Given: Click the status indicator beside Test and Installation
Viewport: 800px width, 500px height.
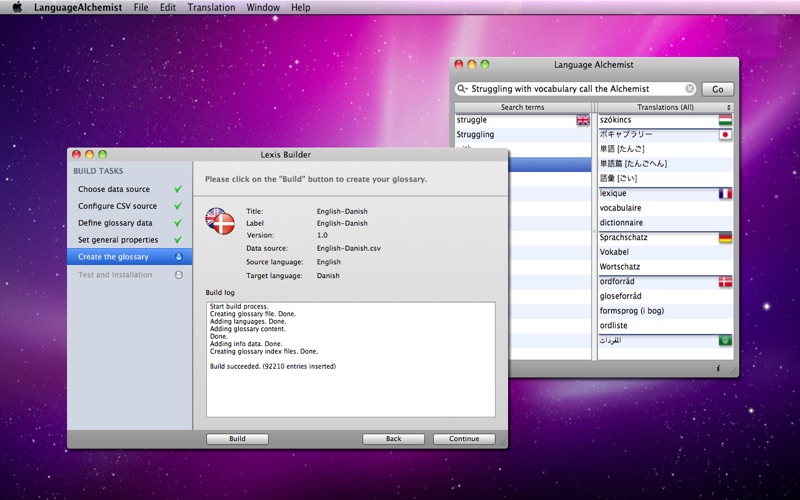Looking at the screenshot, I should (x=179, y=274).
